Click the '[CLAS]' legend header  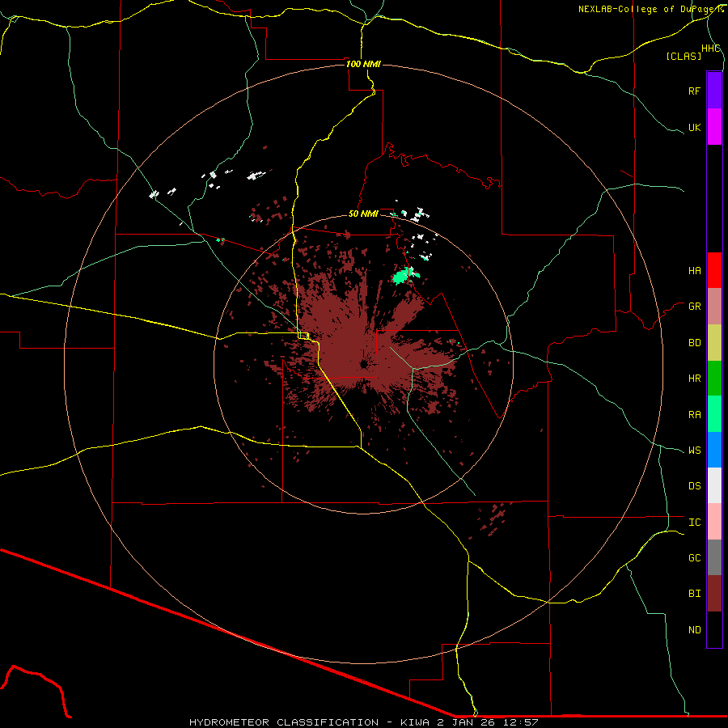pyautogui.click(x=684, y=56)
